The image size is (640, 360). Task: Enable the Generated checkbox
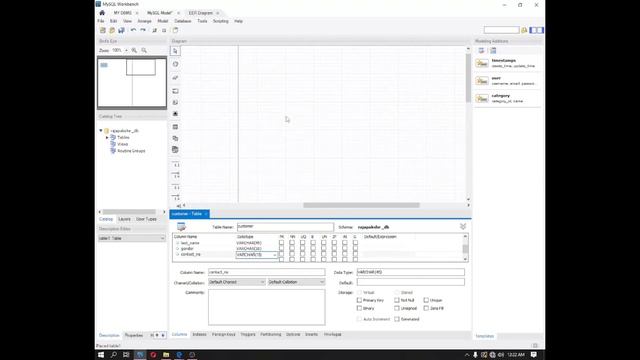tap(397, 319)
